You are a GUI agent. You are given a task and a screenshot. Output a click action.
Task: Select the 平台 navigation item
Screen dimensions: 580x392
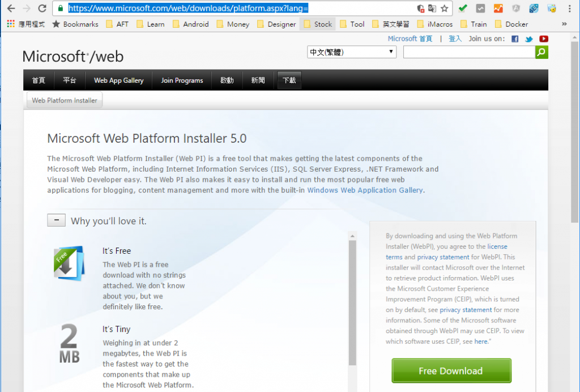coord(70,80)
